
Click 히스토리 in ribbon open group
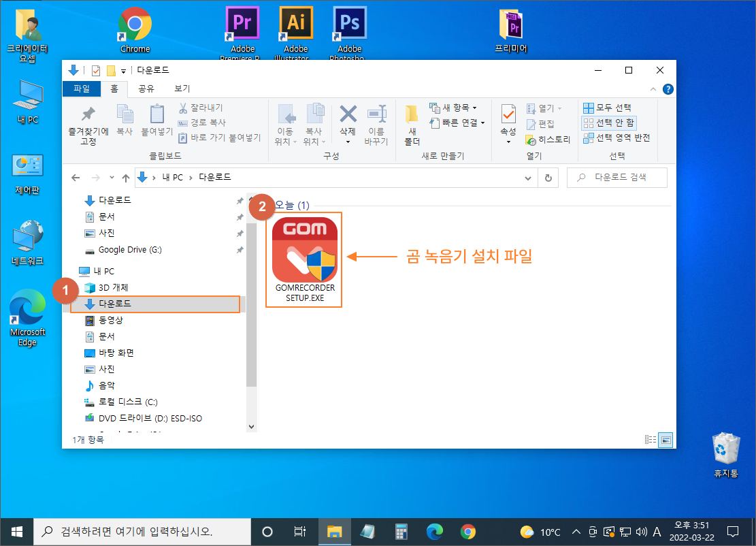point(548,140)
